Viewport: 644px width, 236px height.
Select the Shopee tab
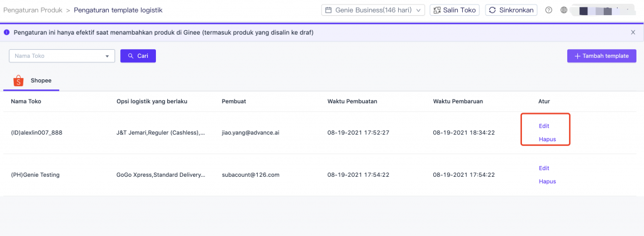[31, 81]
